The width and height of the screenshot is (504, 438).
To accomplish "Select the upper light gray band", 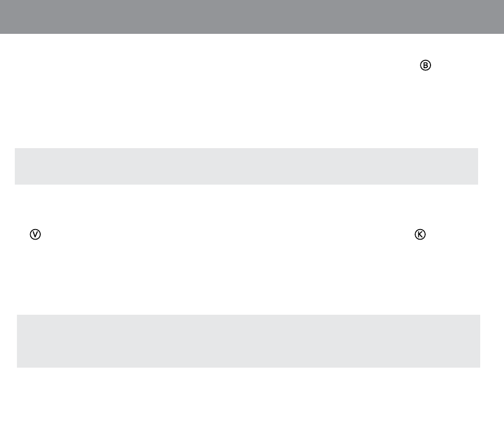I will coord(246,166).
